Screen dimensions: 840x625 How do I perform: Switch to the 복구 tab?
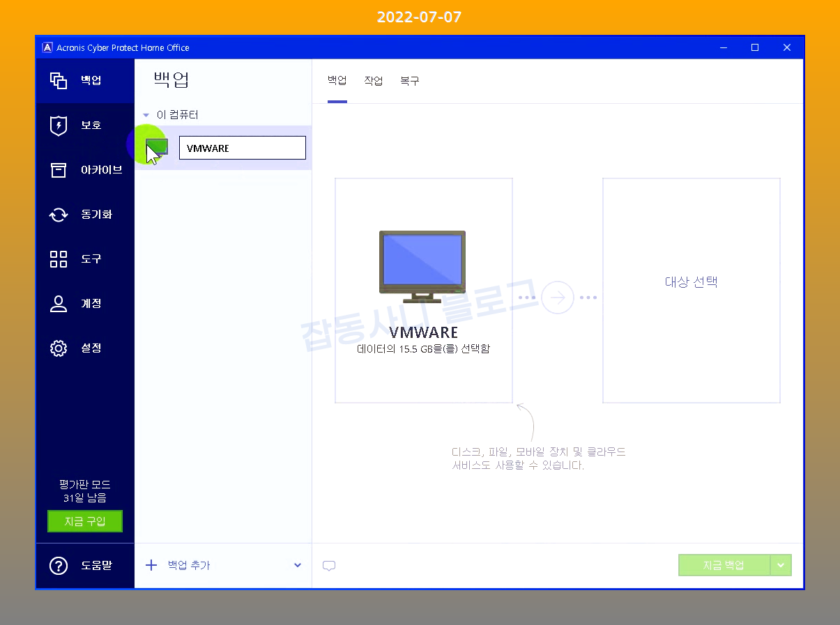(x=410, y=81)
